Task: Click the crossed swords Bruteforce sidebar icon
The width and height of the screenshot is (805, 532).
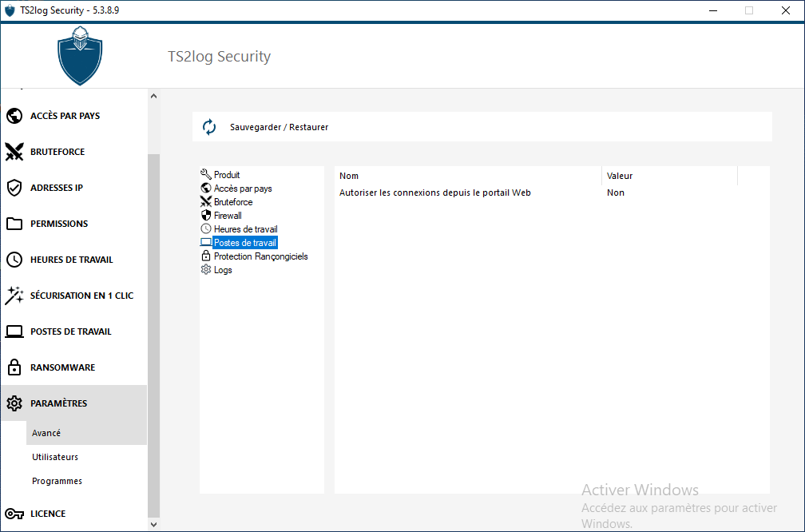Action: tap(14, 152)
